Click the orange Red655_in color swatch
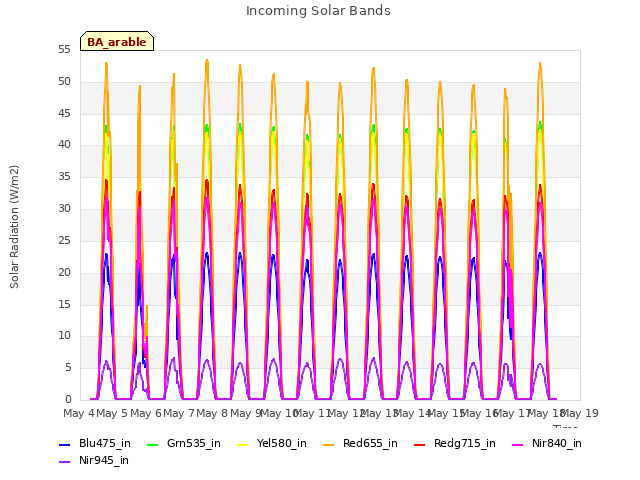The image size is (640, 480). (x=329, y=444)
